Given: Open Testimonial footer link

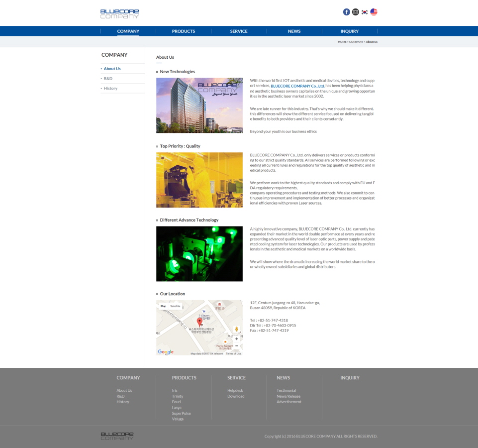Looking at the screenshot, I should coord(286,390).
